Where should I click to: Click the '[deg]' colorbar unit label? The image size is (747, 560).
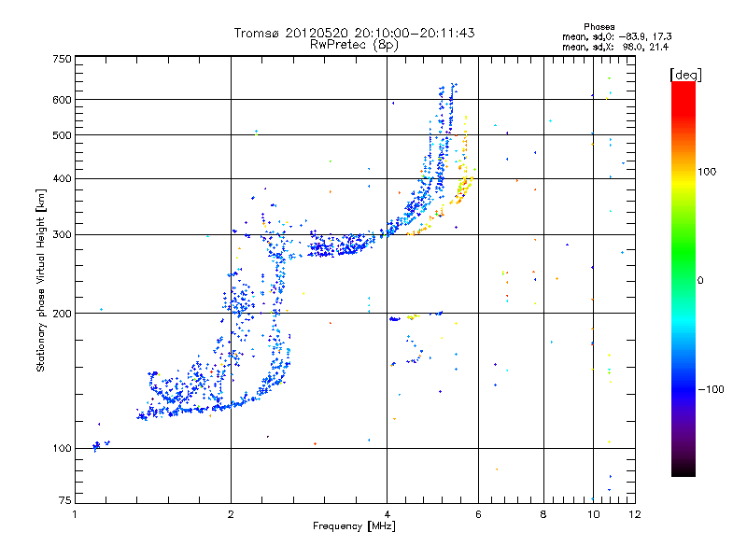pyautogui.click(x=685, y=75)
